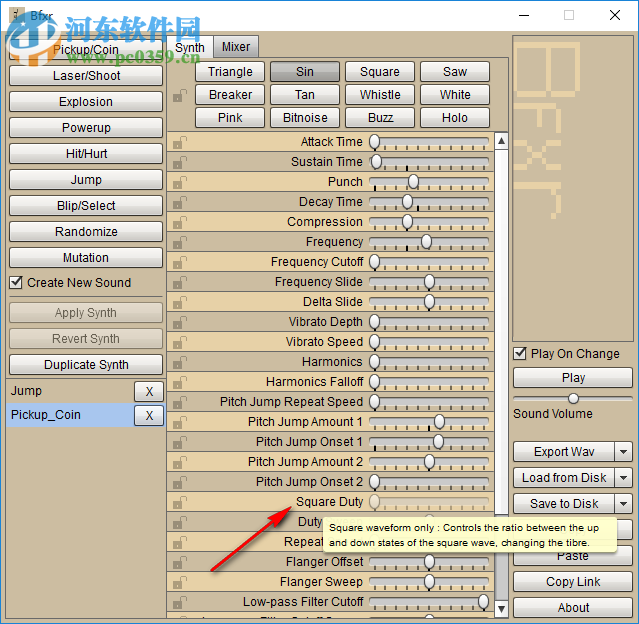Toggle the lock beside Pitch Jump Onset 2

pyautogui.click(x=180, y=482)
